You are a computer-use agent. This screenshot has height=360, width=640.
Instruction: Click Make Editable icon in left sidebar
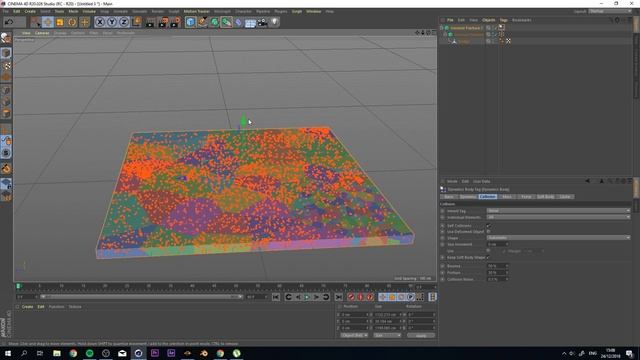pyautogui.click(x=6, y=38)
